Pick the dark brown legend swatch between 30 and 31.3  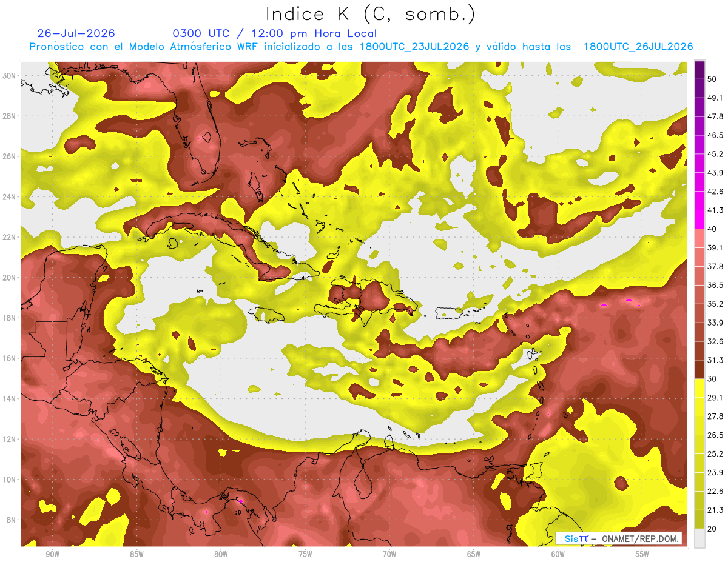699,369
